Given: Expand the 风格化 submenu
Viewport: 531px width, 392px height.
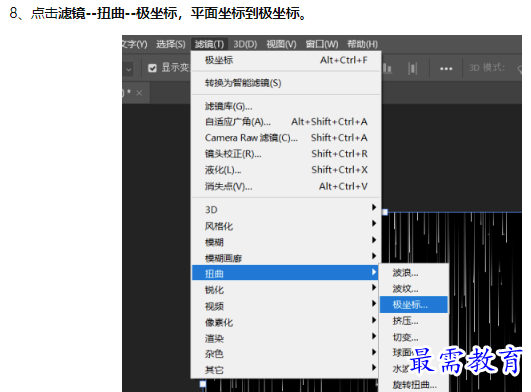Looking at the screenshot, I should (286, 226).
